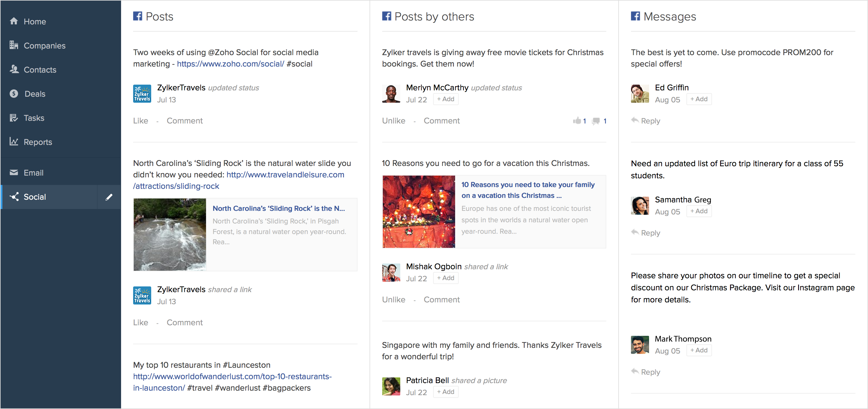Click the Facebook icon beside Messages heading
The width and height of the screenshot is (868, 409).
click(x=635, y=16)
